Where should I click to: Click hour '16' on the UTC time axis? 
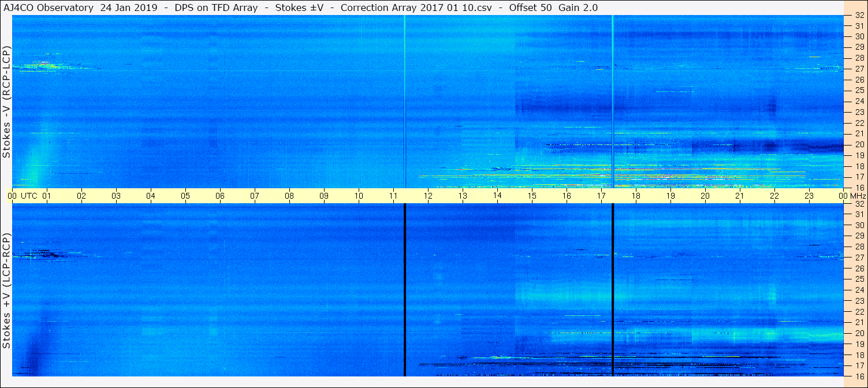coord(567,196)
